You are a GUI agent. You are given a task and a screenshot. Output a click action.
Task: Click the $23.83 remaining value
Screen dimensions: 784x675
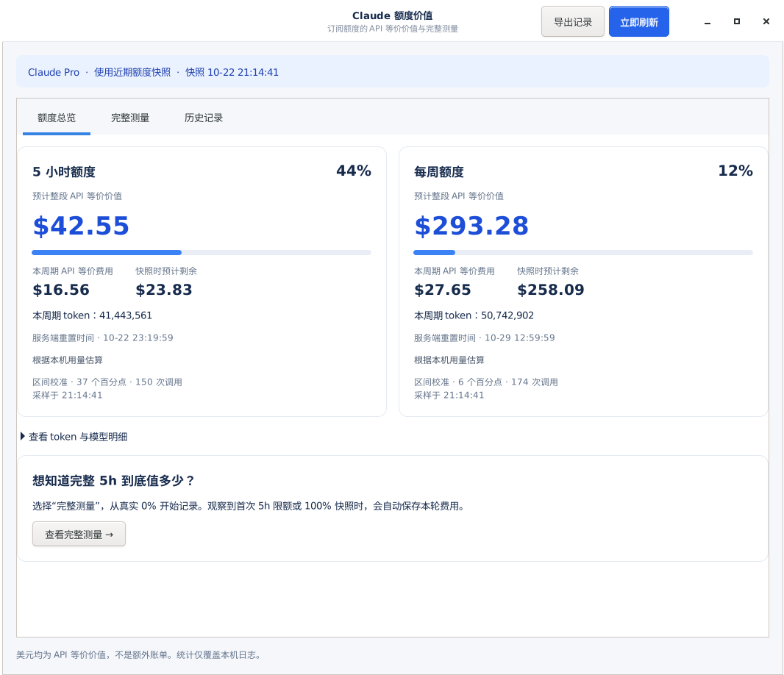tap(164, 290)
